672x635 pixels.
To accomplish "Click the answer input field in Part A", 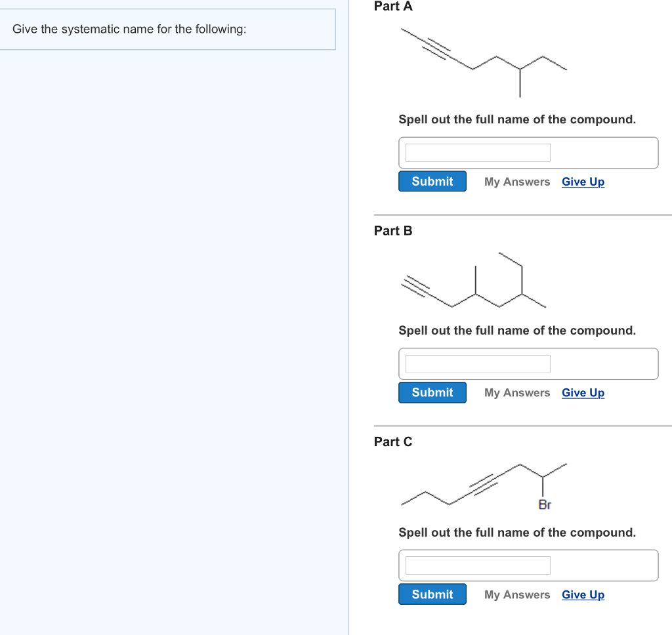I will click(477, 152).
